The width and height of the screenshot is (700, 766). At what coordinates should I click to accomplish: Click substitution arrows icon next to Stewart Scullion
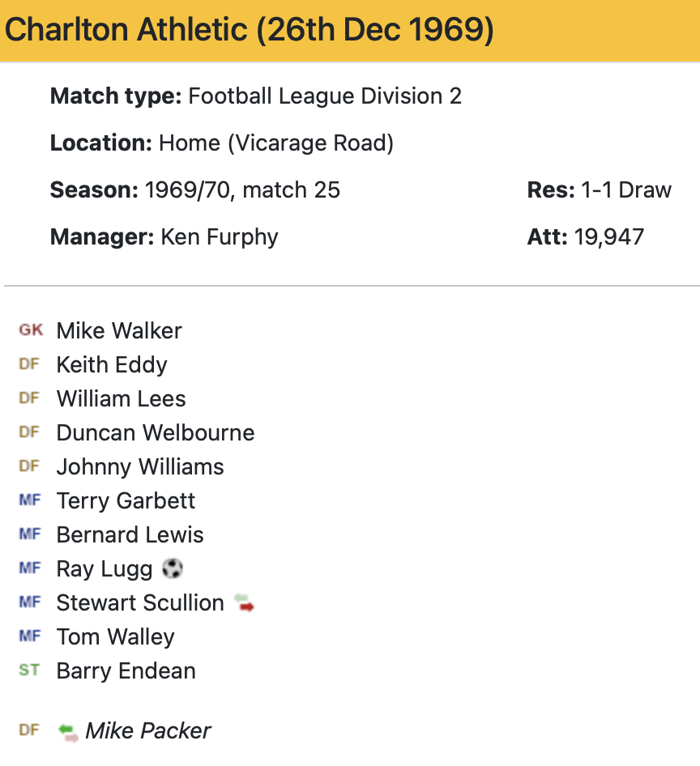244,603
